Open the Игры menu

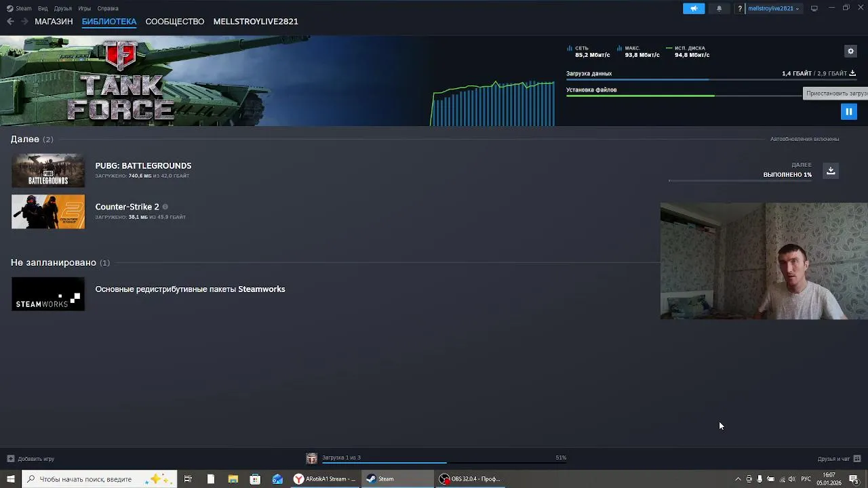85,8
